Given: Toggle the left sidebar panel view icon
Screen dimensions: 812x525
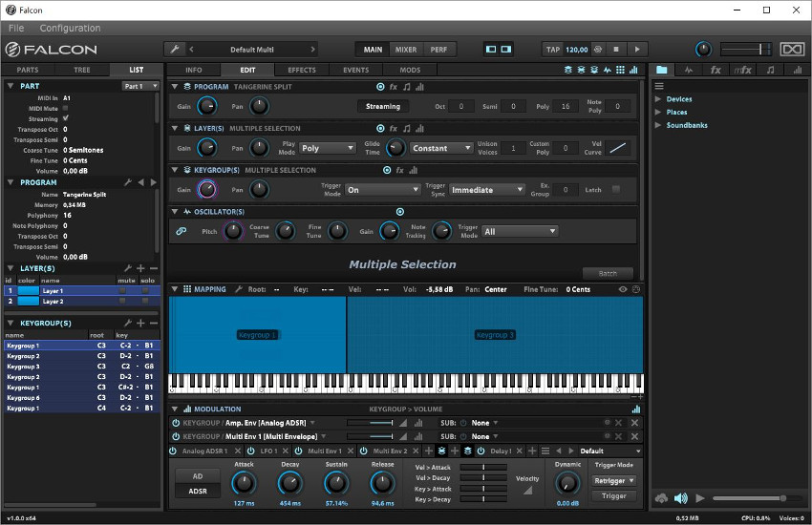Looking at the screenshot, I should pyautogui.click(x=491, y=49).
